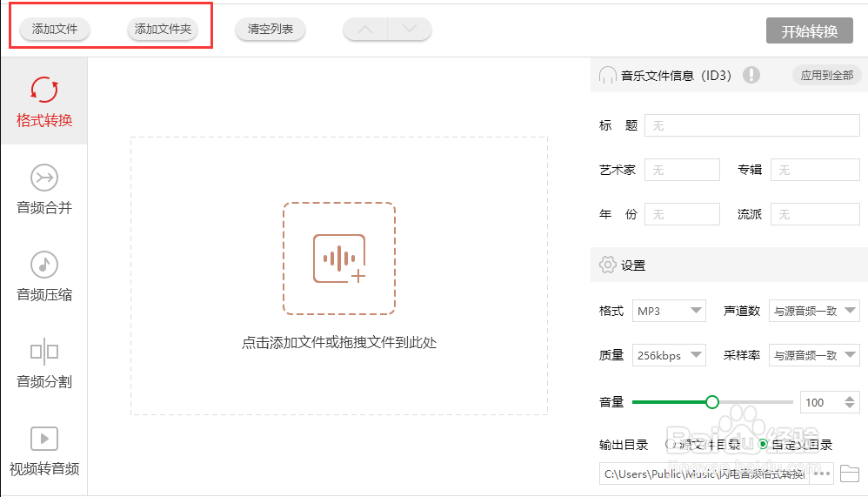Browse output path with three-dots button
Image resolution: width=868 pixels, height=497 pixels.
(x=823, y=473)
